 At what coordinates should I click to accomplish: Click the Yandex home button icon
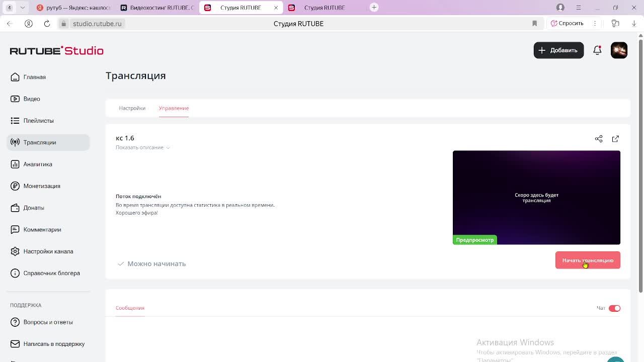[x=29, y=24]
